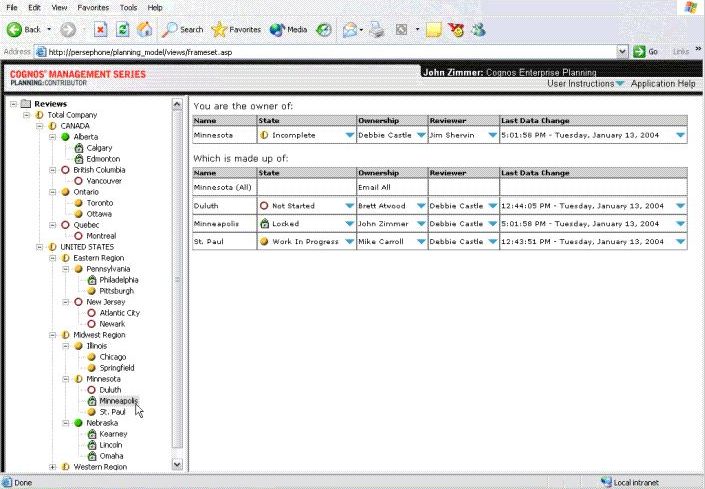
Task: Open St. Paul Work In Progress dropdown
Action: coord(349,242)
